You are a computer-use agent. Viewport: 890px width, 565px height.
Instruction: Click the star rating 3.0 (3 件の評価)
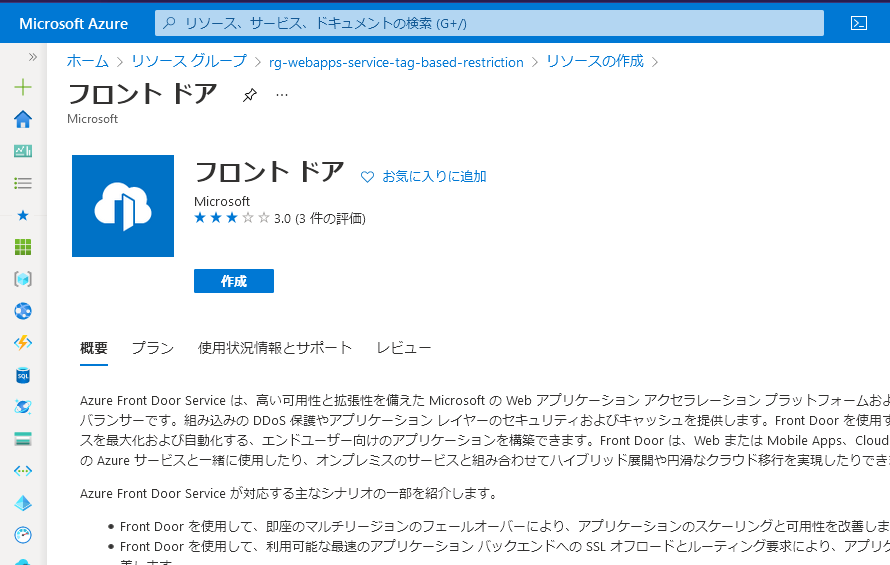(280, 218)
